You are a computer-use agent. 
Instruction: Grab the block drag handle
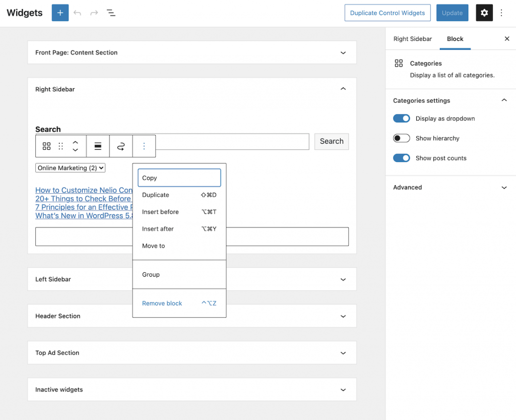60,146
